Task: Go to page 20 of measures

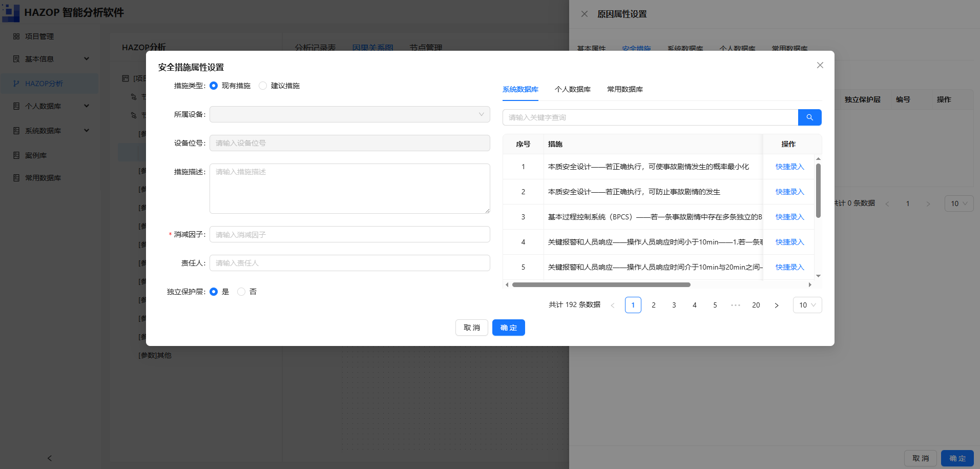Action: click(756, 305)
